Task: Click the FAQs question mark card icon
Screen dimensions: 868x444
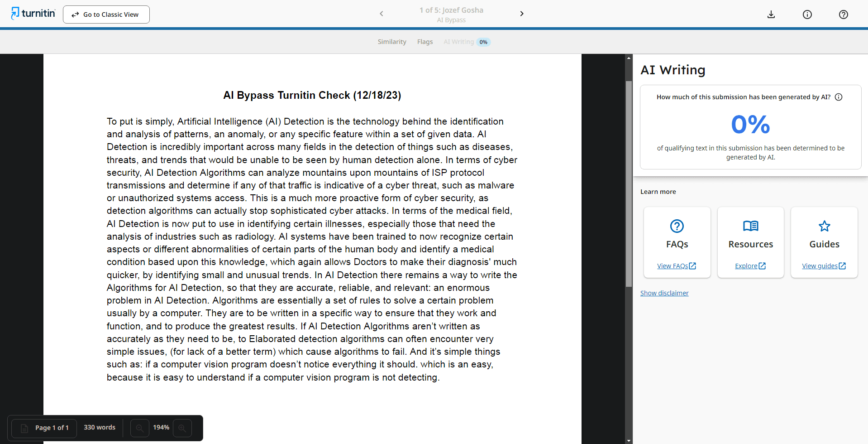Action: coord(677,226)
